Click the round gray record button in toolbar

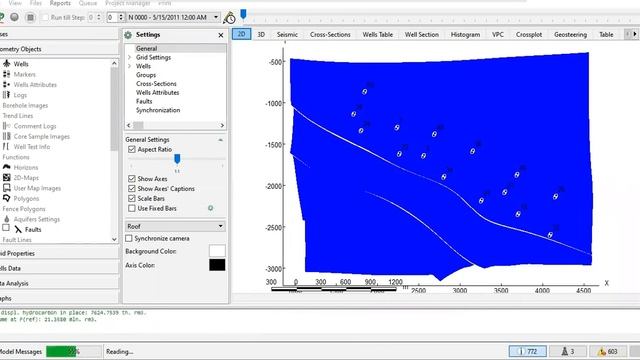pos(14,17)
